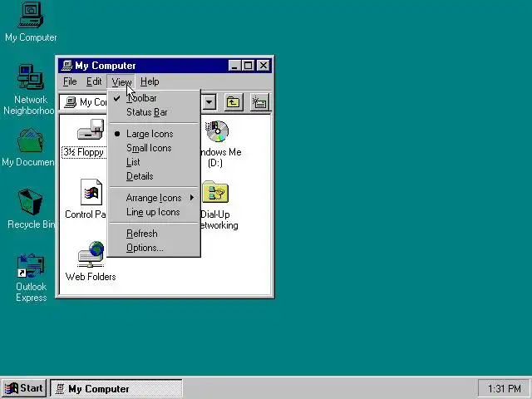This screenshot has height=399, width=532.
Task: Click the Map Network Drive toolbar button
Action: (x=259, y=101)
